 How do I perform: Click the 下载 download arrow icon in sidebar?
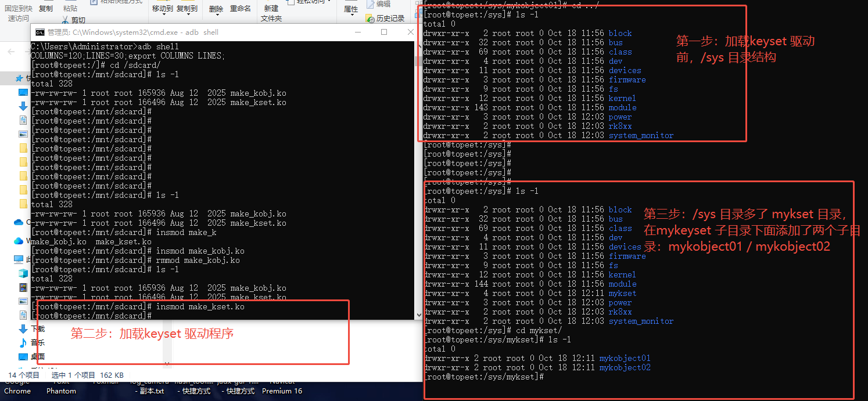click(x=23, y=328)
